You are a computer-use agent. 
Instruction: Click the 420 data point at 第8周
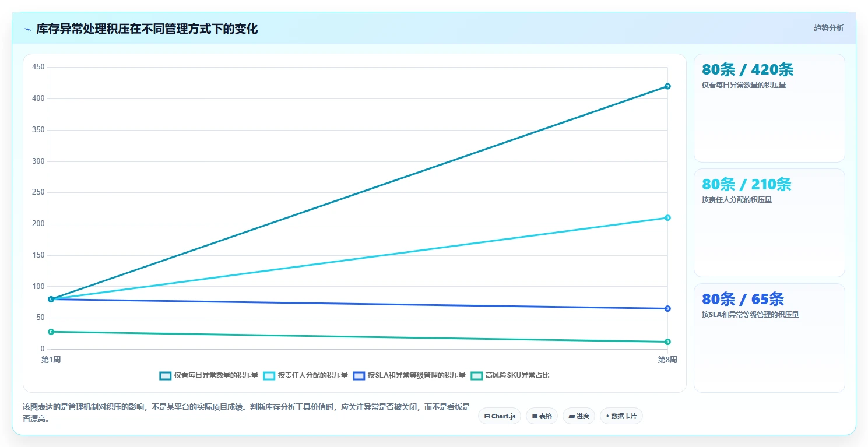point(667,86)
